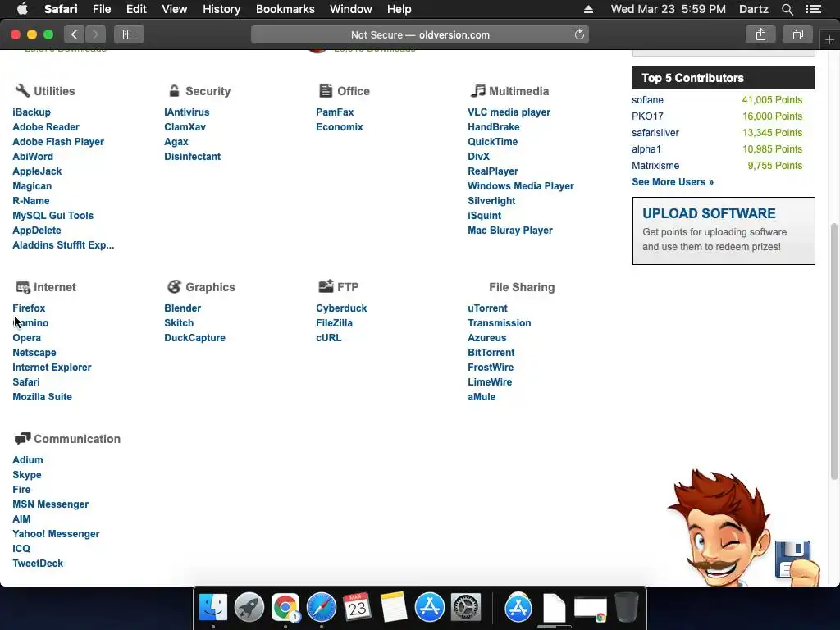Click See More Users link
Viewport: 840px width, 630px height.
[673, 182]
